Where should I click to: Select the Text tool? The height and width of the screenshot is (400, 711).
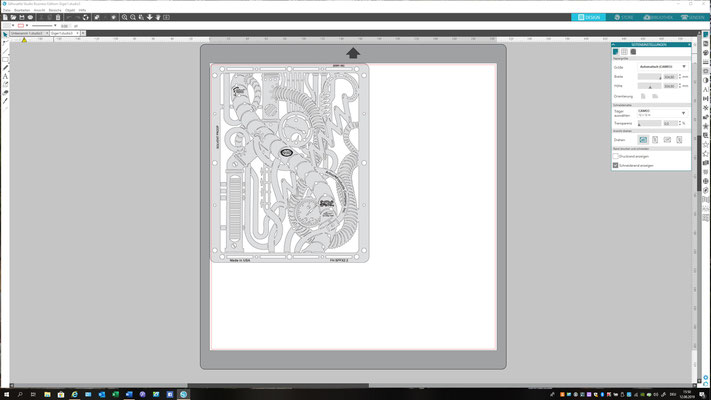pos(5,76)
